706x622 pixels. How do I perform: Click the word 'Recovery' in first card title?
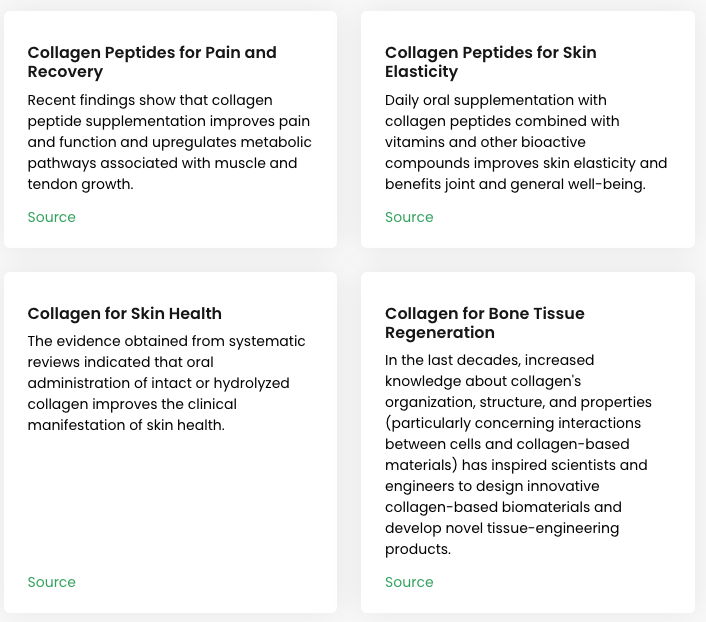click(x=65, y=72)
